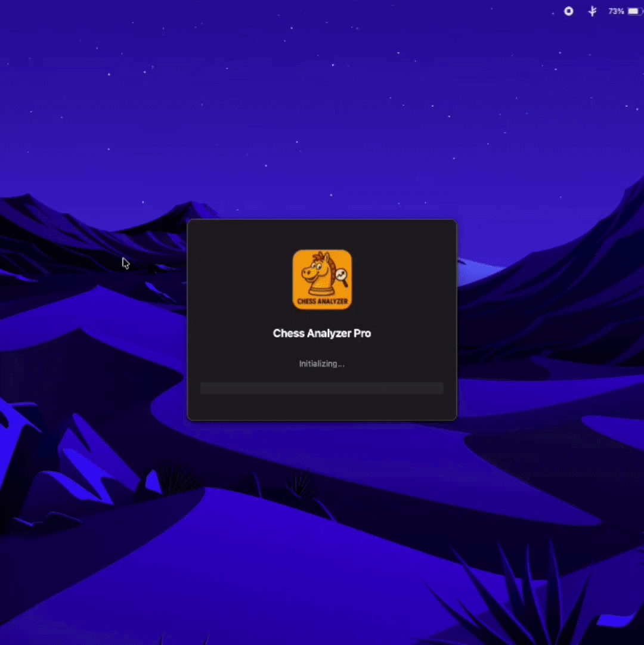Click the circular record icon in menu bar

pyautogui.click(x=569, y=11)
